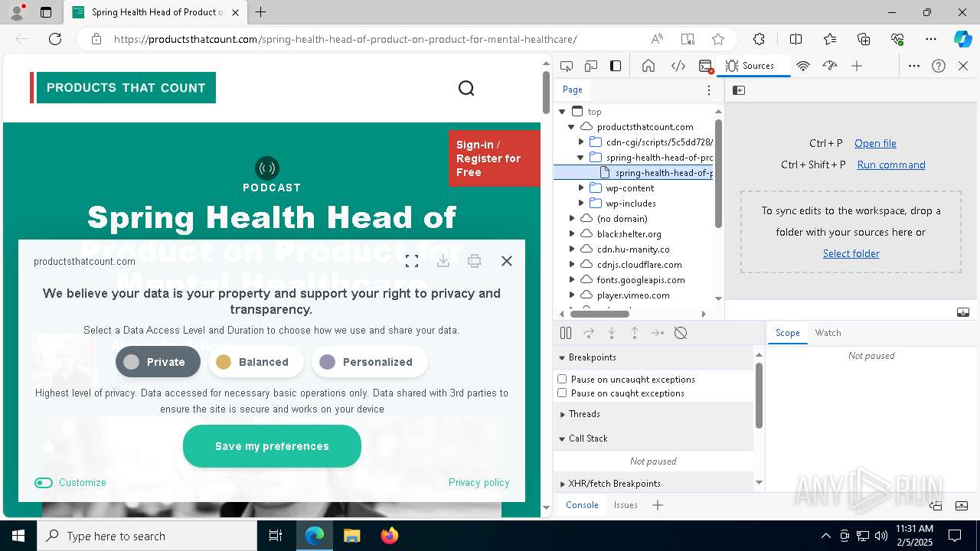Click the browser refresh icon
The width and height of the screenshot is (980, 551).
click(x=55, y=39)
